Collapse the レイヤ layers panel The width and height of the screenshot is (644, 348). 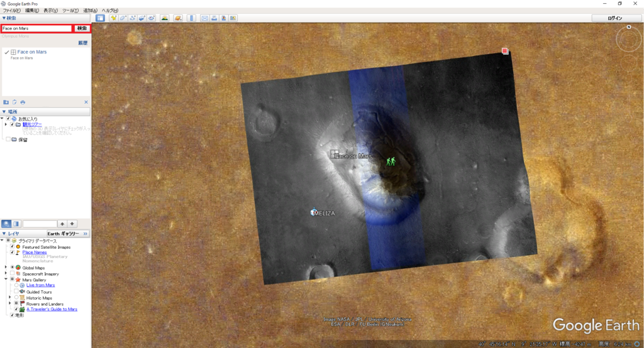[4, 234]
